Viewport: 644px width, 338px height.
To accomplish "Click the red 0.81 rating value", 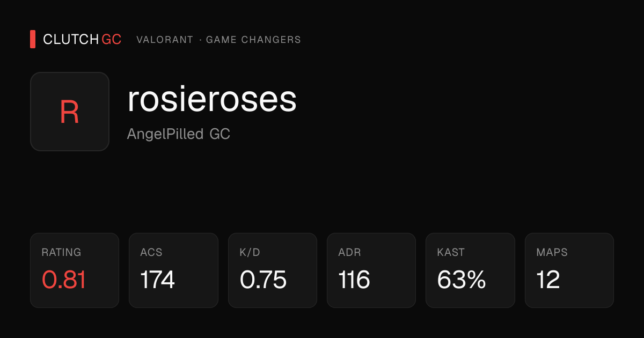I will pyautogui.click(x=64, y=280).
